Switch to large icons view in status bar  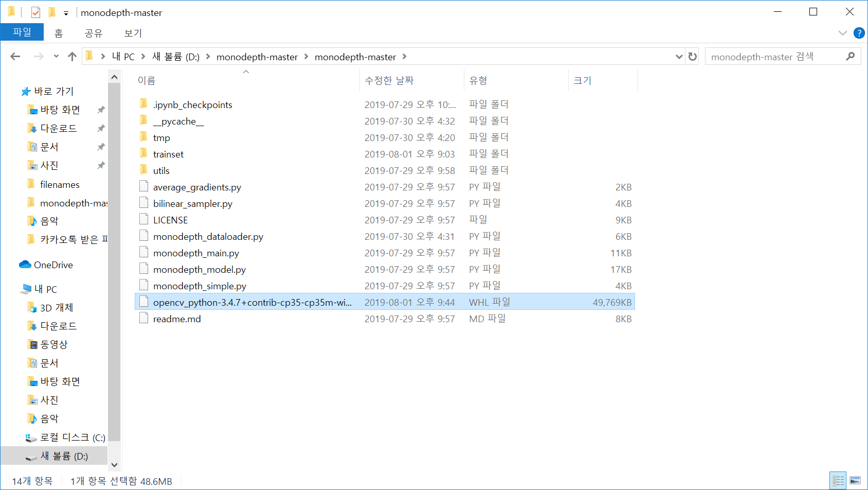(855, 481)
